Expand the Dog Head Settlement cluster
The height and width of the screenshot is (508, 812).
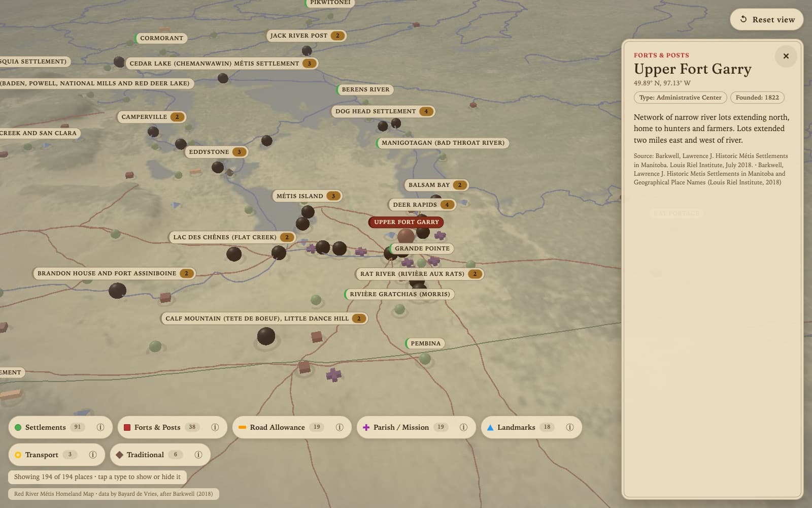click(383, 111)
